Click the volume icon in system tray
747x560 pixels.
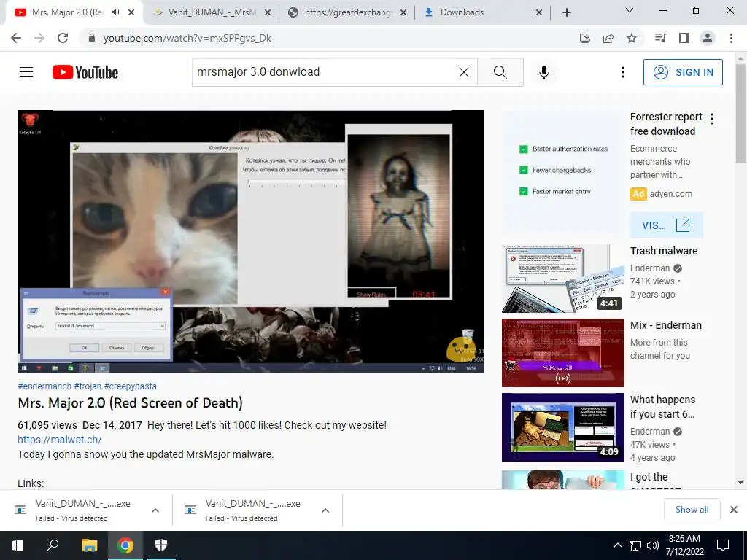(x=653, y=545)
